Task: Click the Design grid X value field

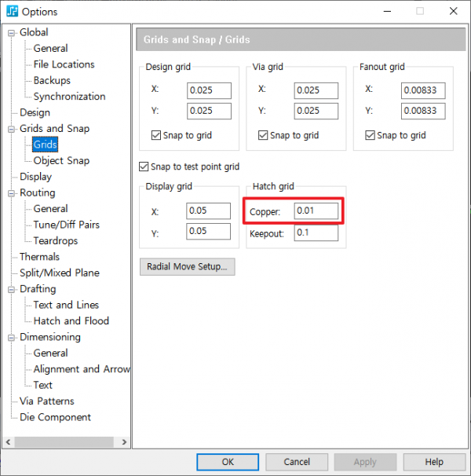Action: point(209,90)
